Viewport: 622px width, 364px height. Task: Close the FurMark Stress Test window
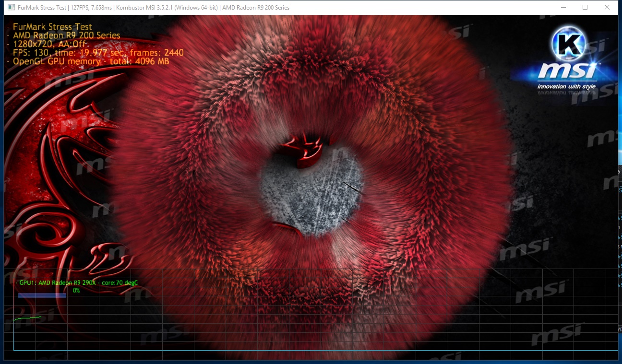tap(607, 7)
